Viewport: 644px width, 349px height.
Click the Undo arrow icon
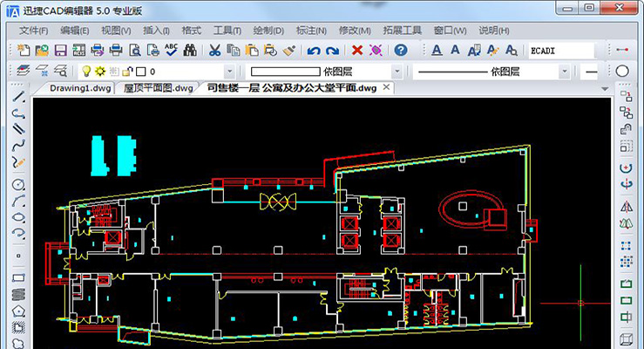point(314,50)
